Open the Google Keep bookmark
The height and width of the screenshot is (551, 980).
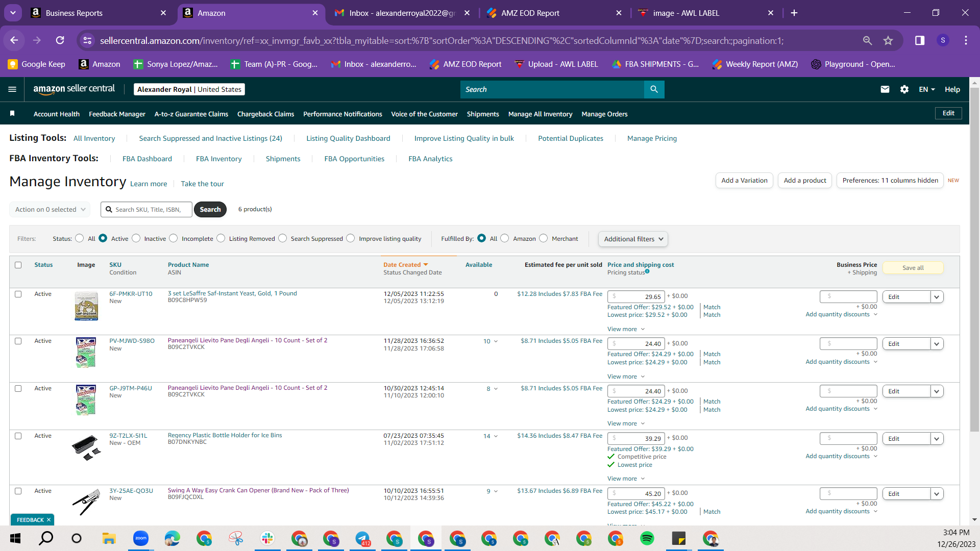coord(36,64)
